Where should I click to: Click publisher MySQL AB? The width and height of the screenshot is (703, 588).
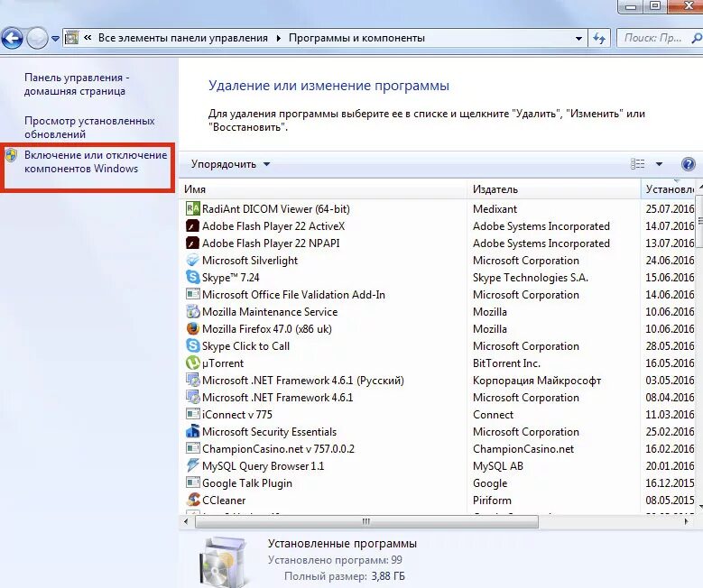point(498,466)
